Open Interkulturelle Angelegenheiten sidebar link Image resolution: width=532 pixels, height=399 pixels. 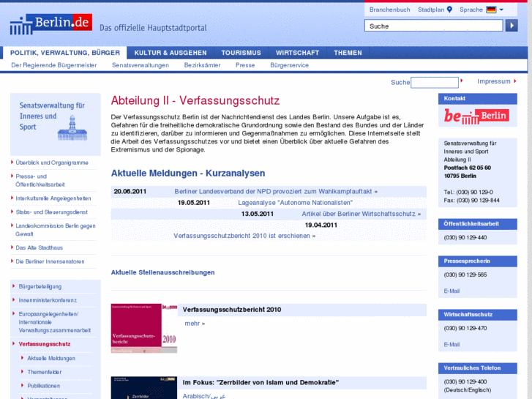[x=53, y=198]
